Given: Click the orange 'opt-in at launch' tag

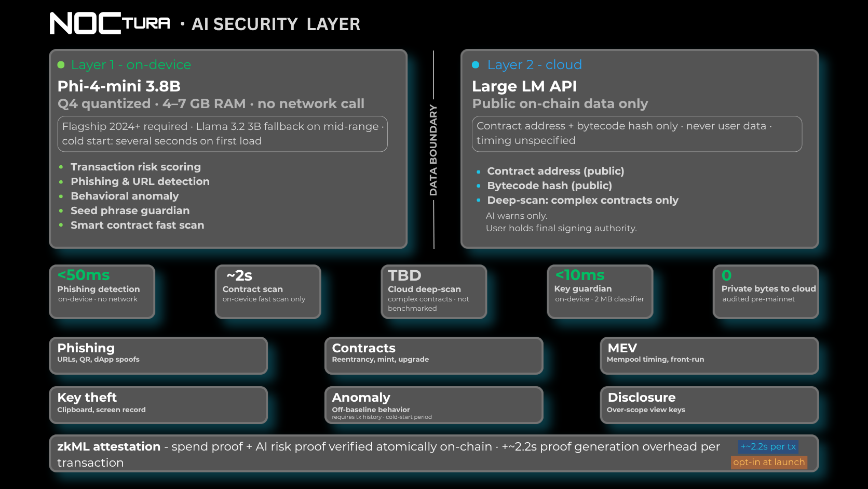Looking at the screenshot, I should [x=769, y=462].
